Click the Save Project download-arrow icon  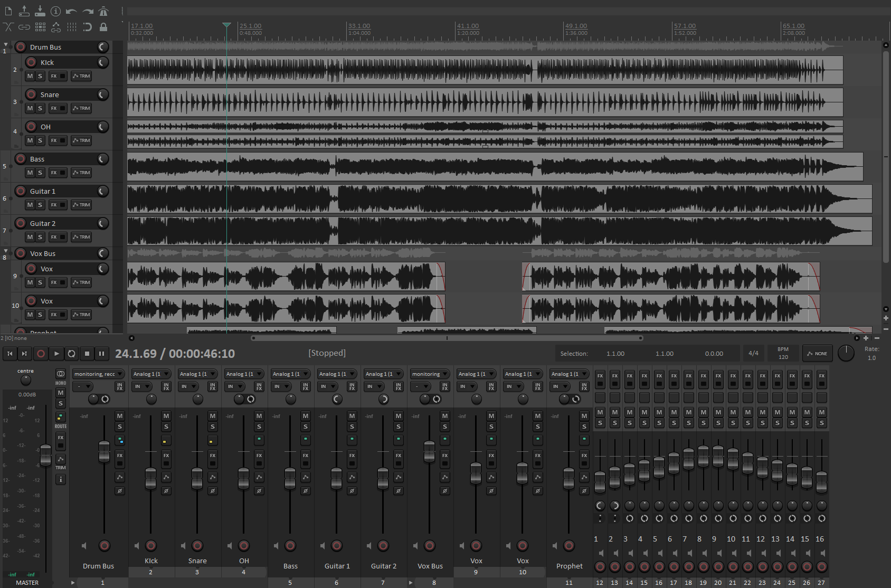tap(40, 11)
